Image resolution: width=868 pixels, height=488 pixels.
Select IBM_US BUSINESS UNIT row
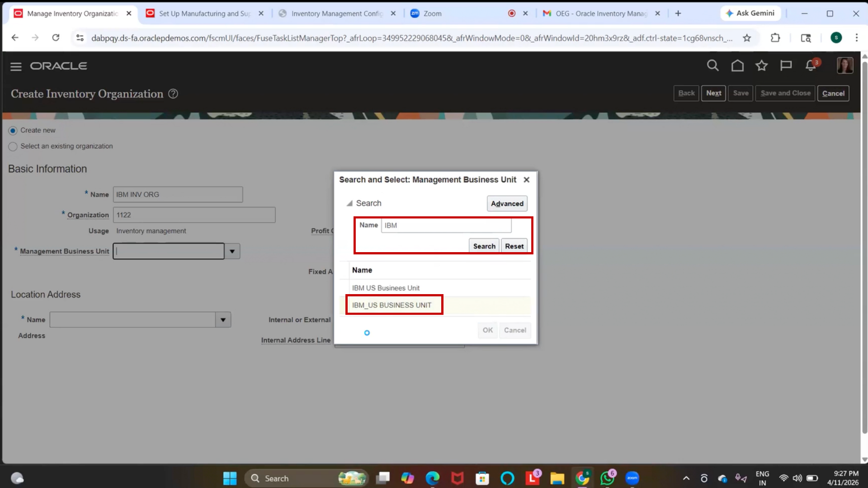(x=435, y=305)
